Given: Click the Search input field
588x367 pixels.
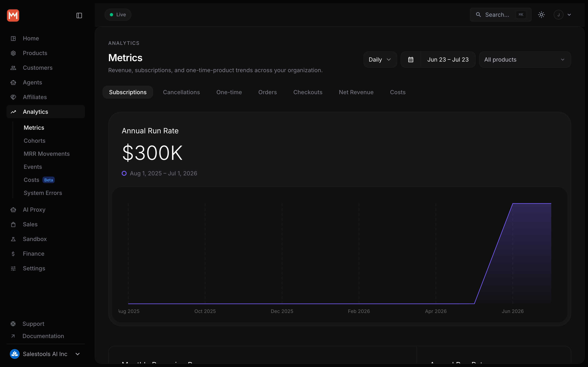Looking at the screenshot, I should (x=501, y=15).
